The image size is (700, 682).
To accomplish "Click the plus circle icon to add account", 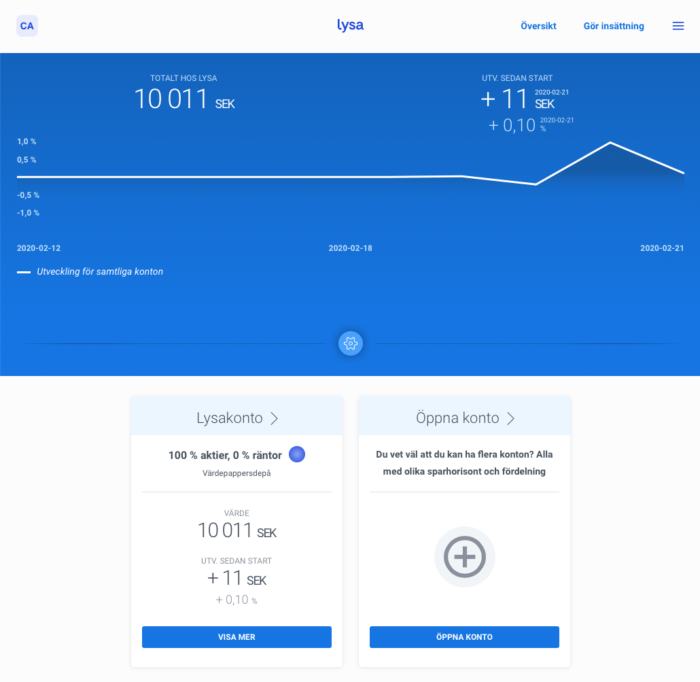I will (464, 557).
